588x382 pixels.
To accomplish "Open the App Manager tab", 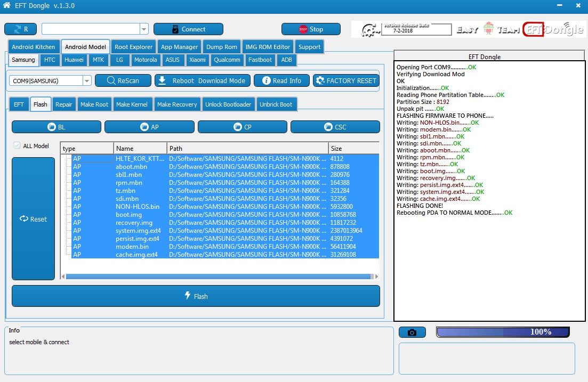I will pyautogui.click(x=179, y=47).
